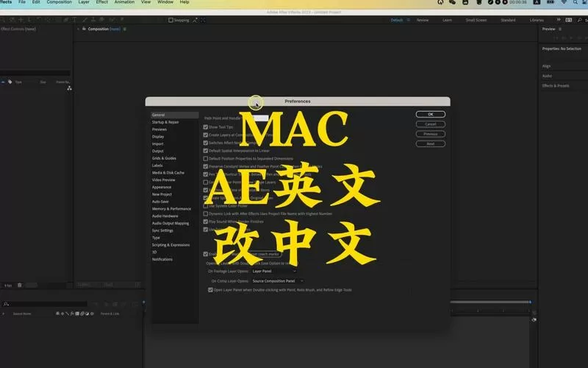
Task: Toggle the Snapping checkbox in toolbar
Action: click(171, 20)
